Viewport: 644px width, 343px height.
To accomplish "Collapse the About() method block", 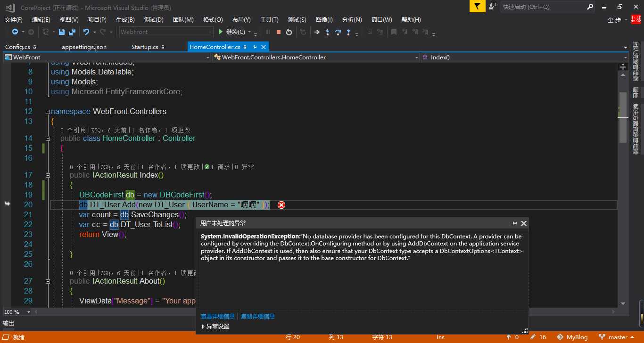I will [x=48, y=281].
